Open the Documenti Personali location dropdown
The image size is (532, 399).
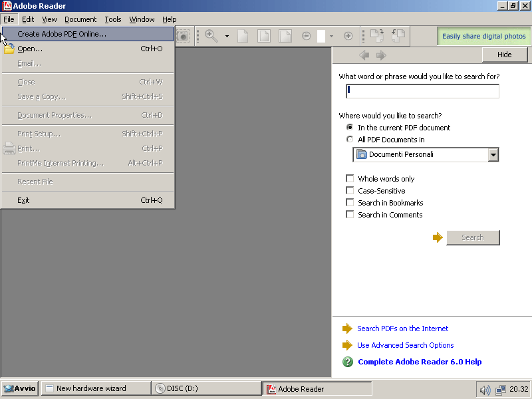[x=493, y=154]
